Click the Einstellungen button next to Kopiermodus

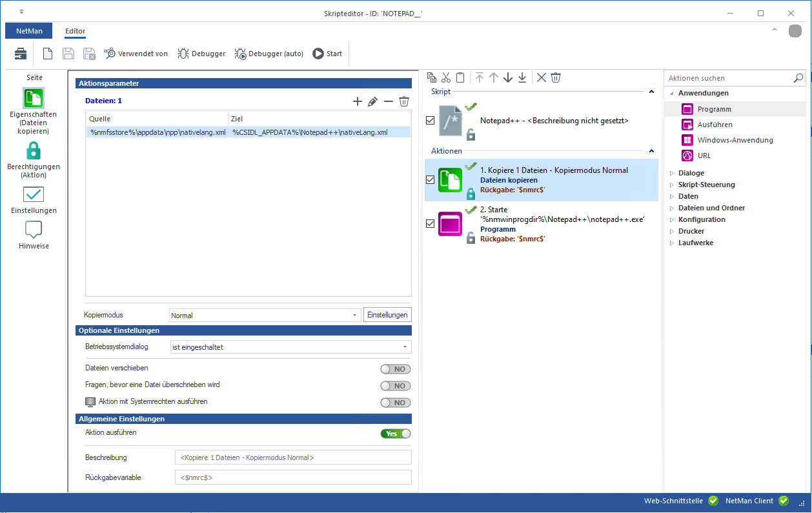point(387,315)
